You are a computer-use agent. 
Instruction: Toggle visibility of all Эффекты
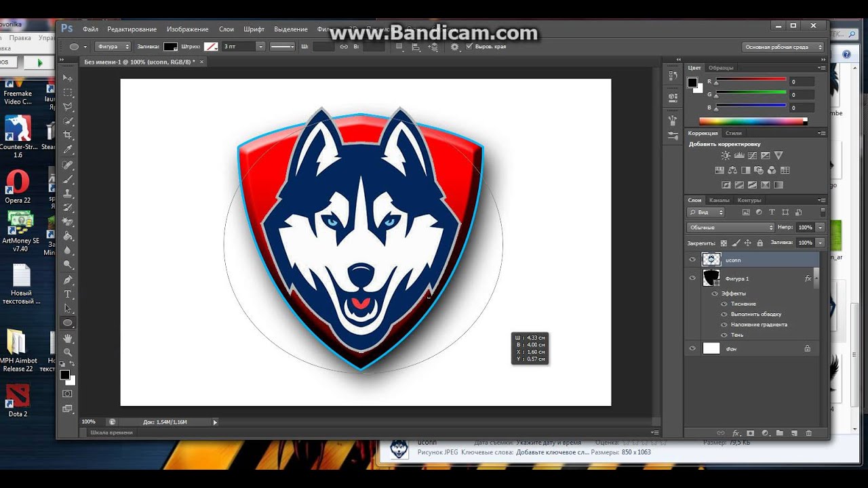[x=715, y=293]
